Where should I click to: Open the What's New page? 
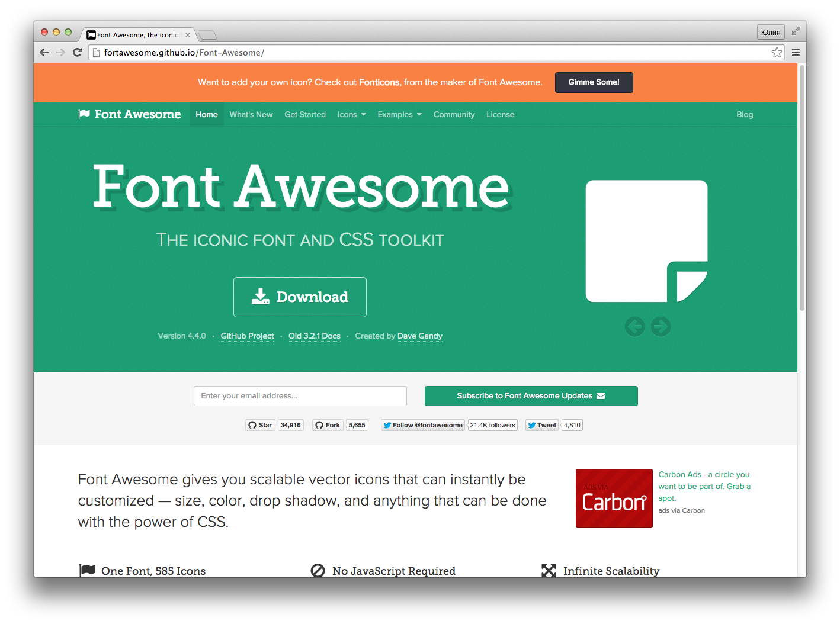coord(251,115)
